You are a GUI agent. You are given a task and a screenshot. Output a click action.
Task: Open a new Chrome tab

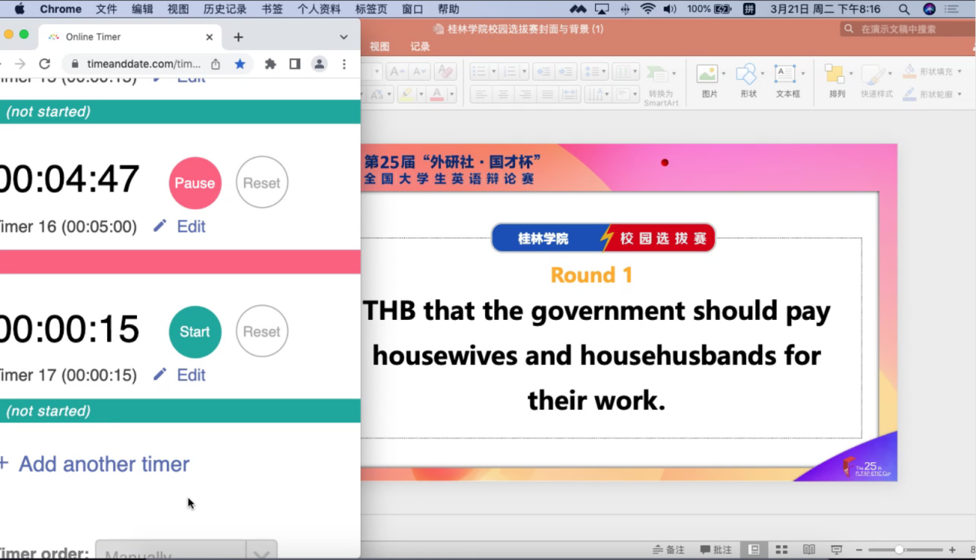pos(239,37)
